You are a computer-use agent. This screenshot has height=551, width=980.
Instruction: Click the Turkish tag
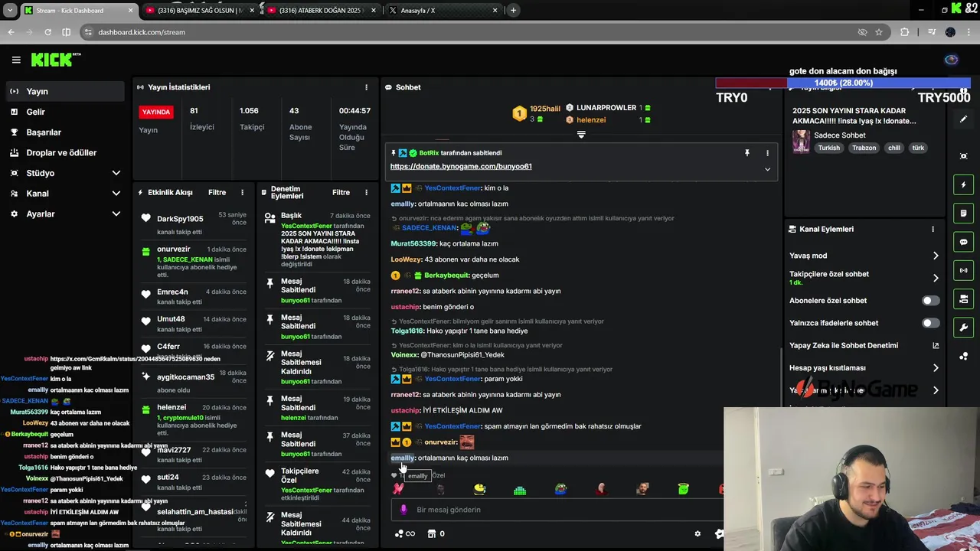828,148
